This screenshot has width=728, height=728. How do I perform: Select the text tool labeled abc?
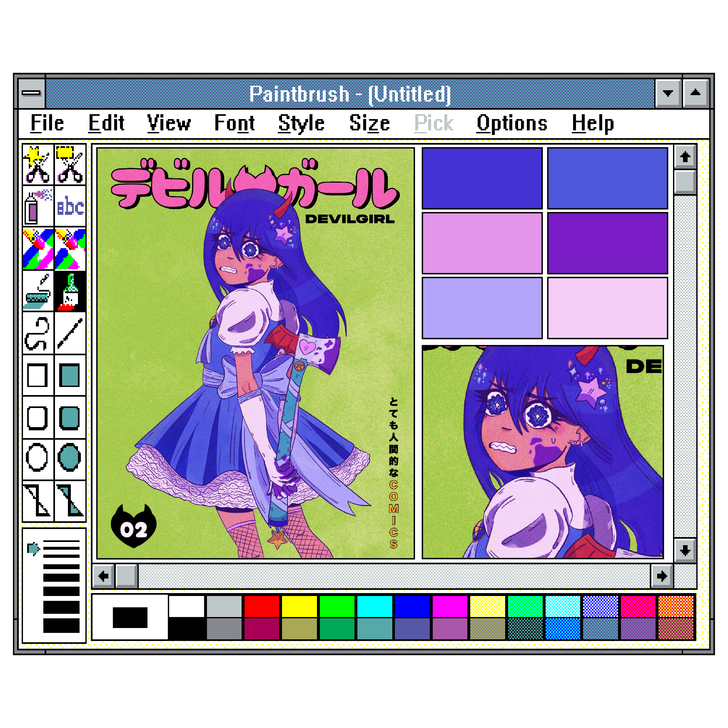[70, 205]
